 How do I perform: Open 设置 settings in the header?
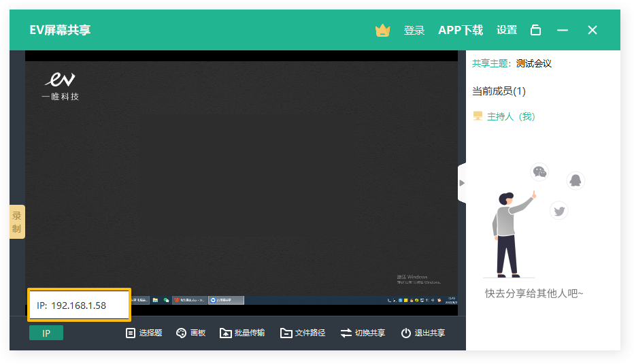point(507,31)
